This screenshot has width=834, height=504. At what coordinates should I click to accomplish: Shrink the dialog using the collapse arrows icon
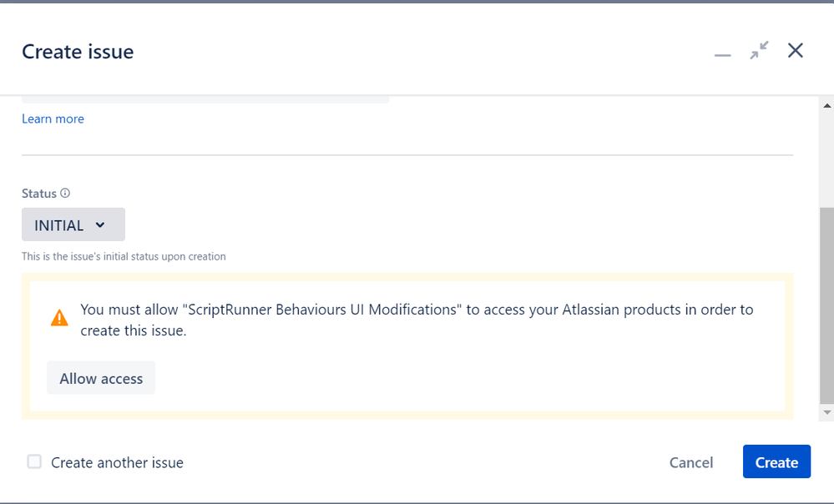758,50
